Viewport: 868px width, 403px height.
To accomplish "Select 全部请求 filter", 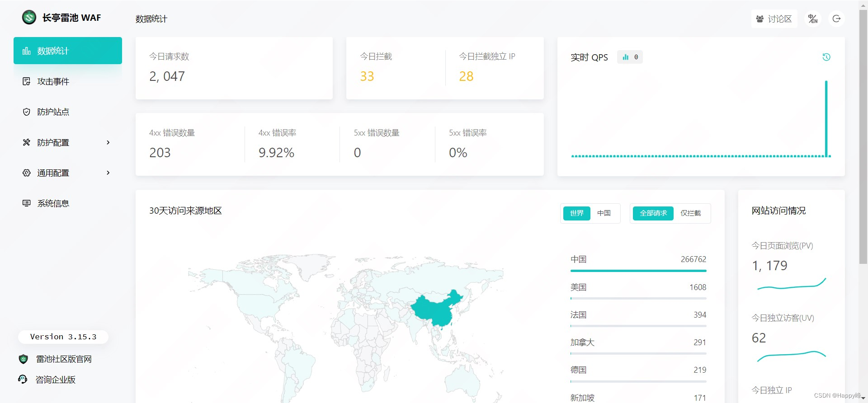I will pos(653,213).
